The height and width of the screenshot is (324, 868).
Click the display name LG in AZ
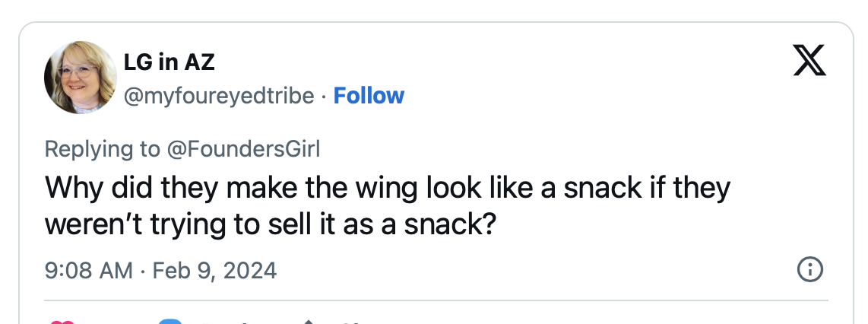click(169, 62)
